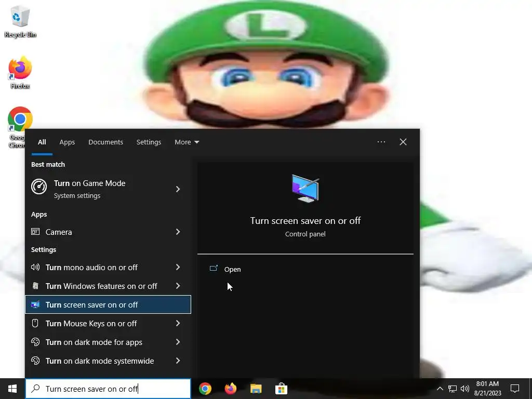532x399 pixels.
Task: Click Open in the preview pane
Action: (x=232, y=270)
